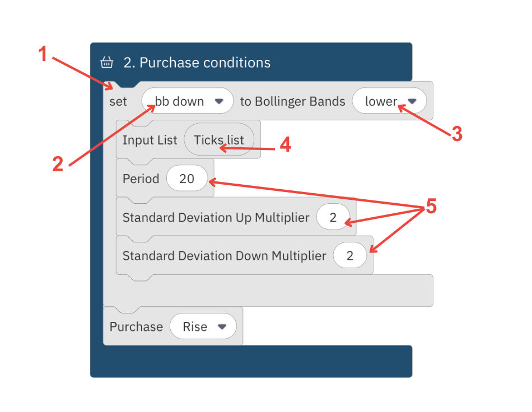Select the Input List shadow block
Screen dimensions: 532x412
tap(149, 140)
